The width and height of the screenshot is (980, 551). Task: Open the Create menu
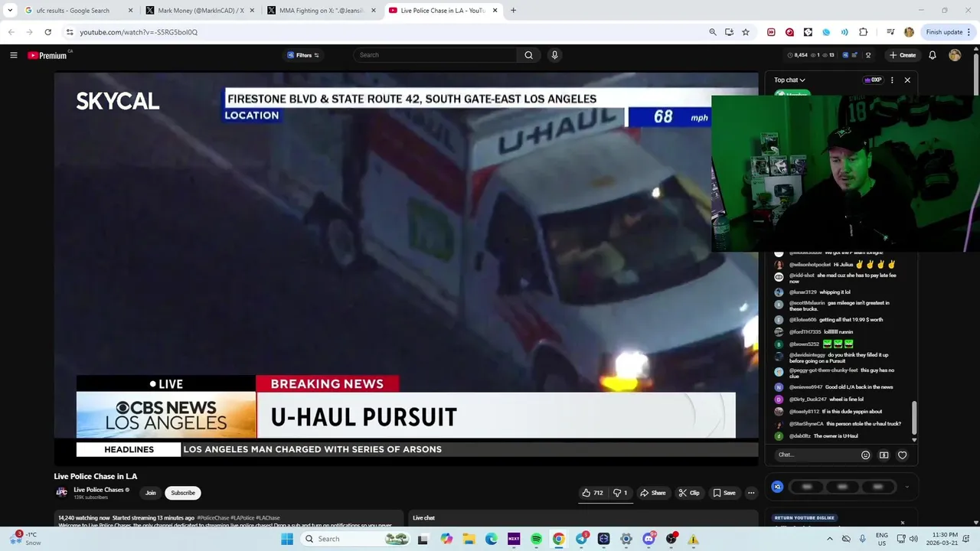click(903, 55)
